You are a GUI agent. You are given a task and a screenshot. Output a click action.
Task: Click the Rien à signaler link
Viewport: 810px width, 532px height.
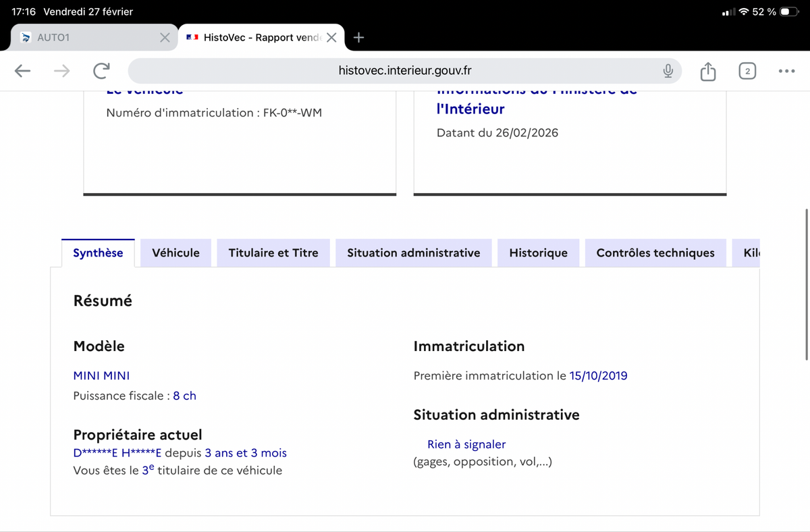[466, 444]
